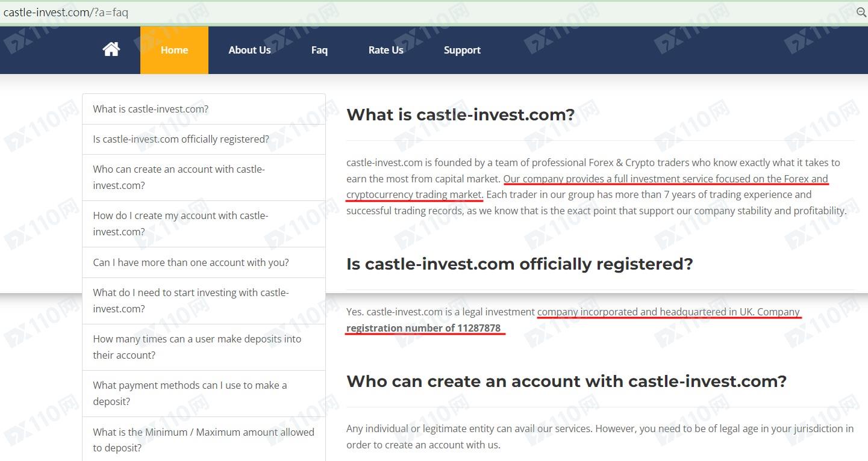868x461 pixels.
Task: Click the castle-invest.com address bar URL
Action: (66, 12)
